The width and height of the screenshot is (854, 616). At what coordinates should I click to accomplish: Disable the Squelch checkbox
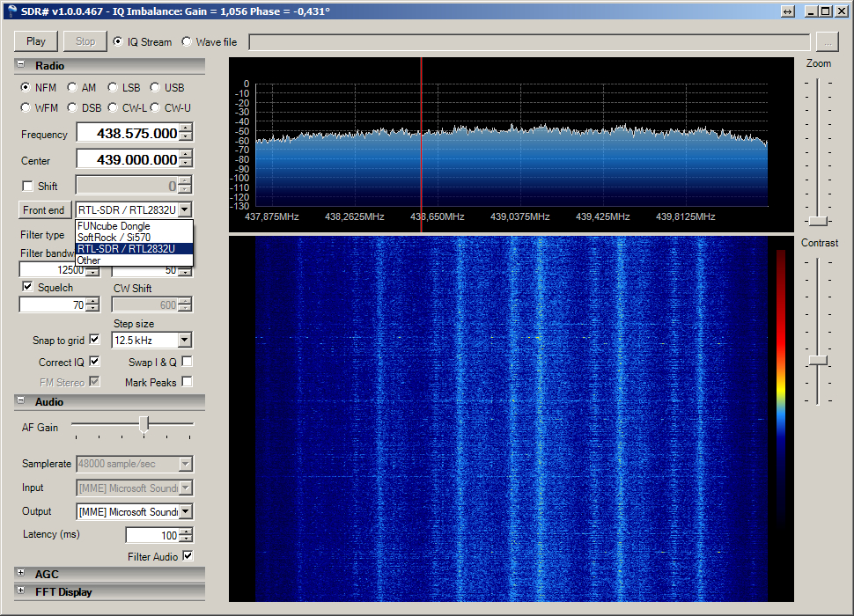coord(27,286)
